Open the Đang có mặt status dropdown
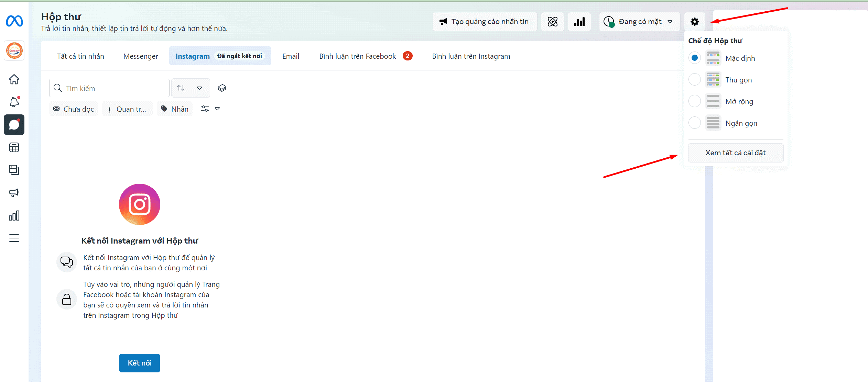The height and width of the screenshot is (382, 868). [640, 22]
